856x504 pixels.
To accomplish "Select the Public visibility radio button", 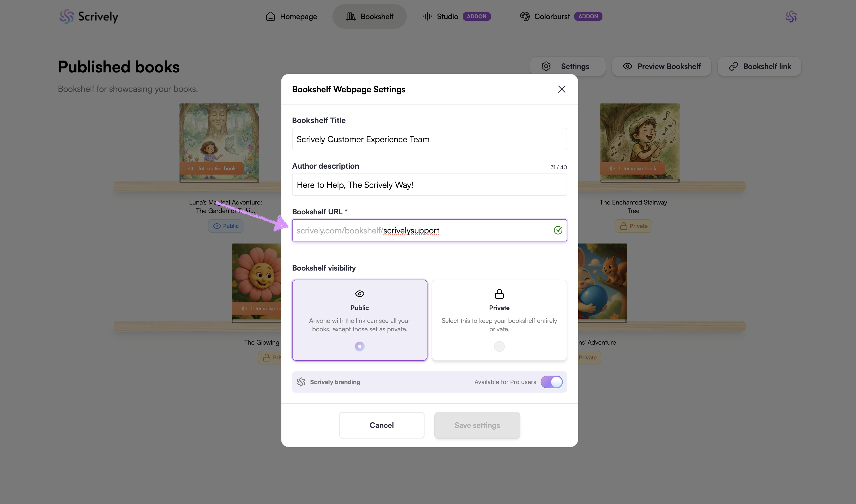I will [359, 346].
